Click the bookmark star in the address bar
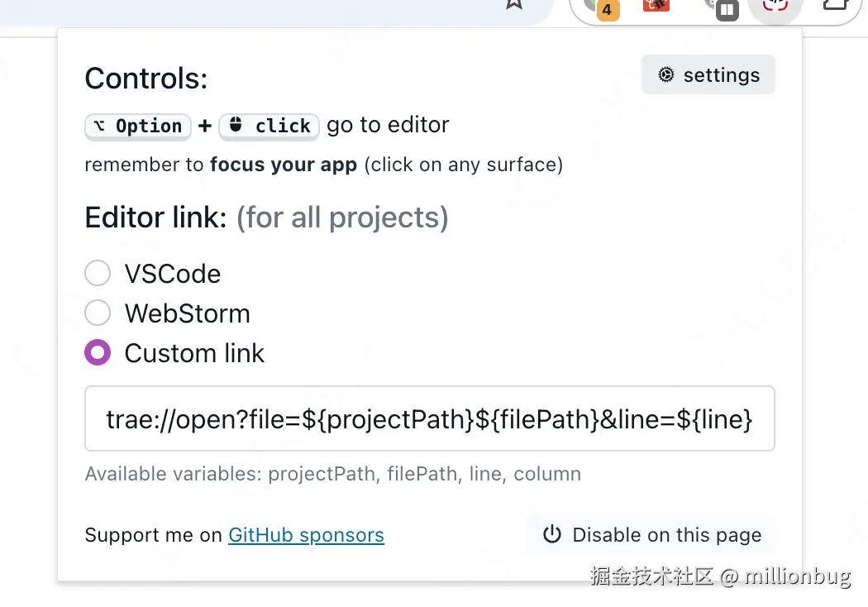The image size is (868, 607). [x=514, y=4]
